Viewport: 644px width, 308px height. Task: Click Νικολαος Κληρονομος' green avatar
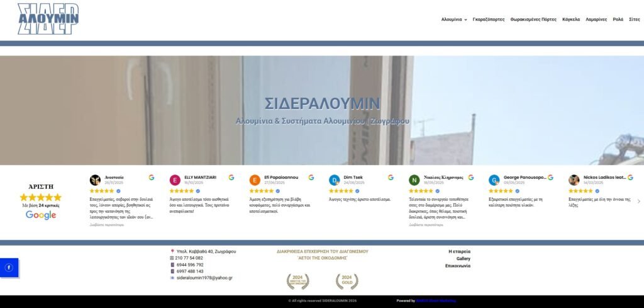[414, 180]
